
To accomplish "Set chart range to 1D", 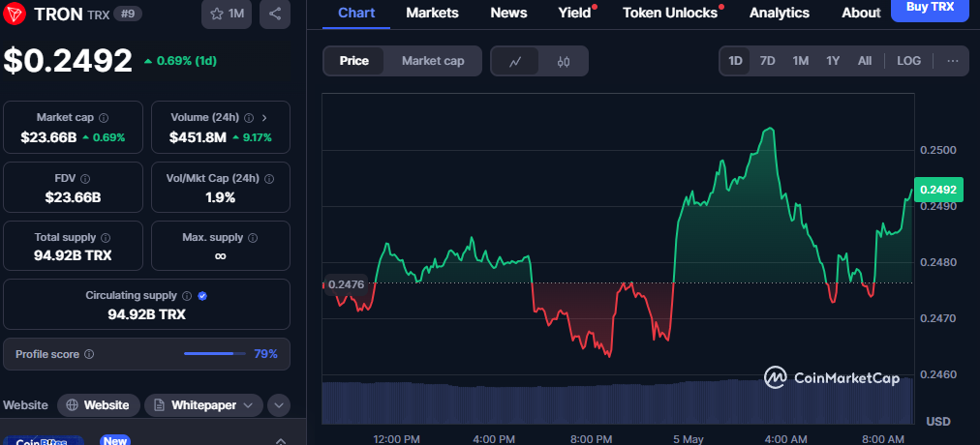I will (x=735, y=61).
